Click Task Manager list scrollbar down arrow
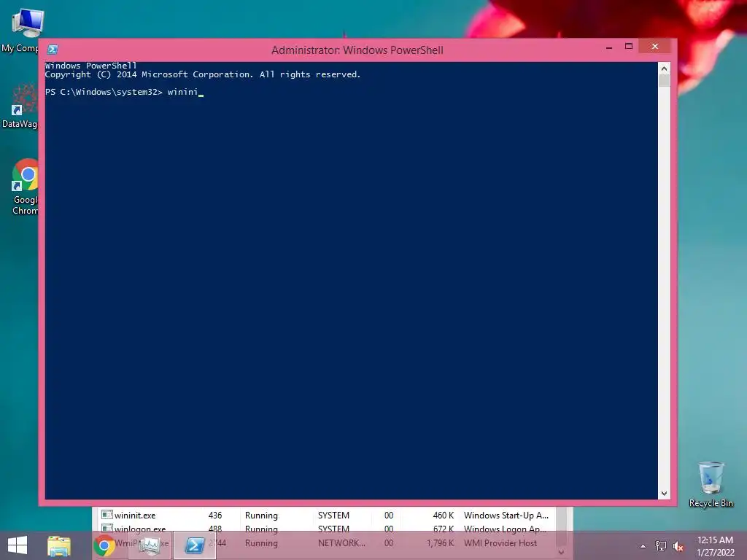This screenshot has height=560, width=747. [561, 553]
